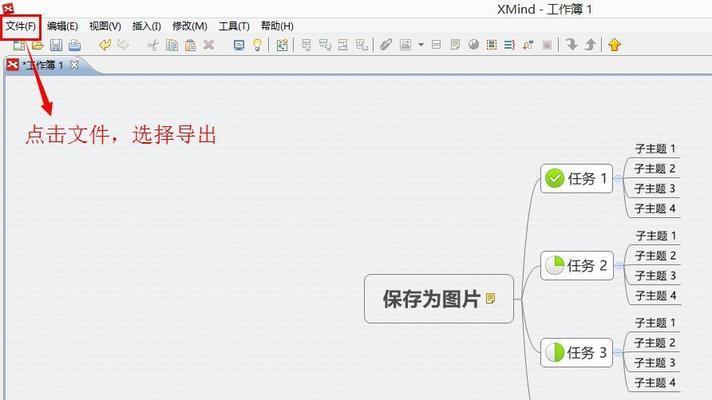The image size is (712, 400).
Task: Click the light bulb brainstorm icon
Action: (x=257, y=45)
